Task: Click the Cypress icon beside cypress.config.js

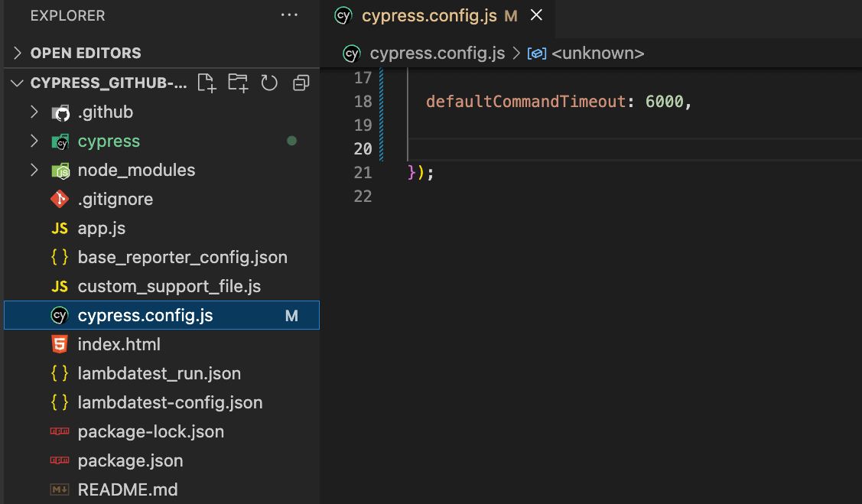Action: coord(60,315)
